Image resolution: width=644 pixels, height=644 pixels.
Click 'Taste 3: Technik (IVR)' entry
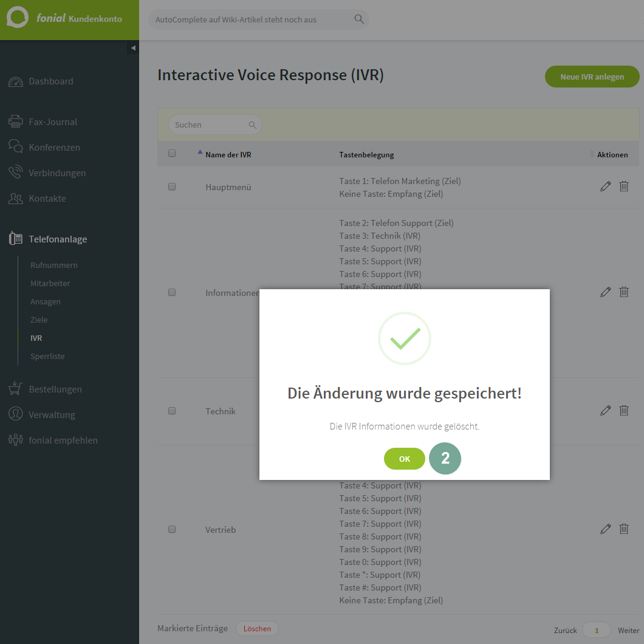point(380,236)
